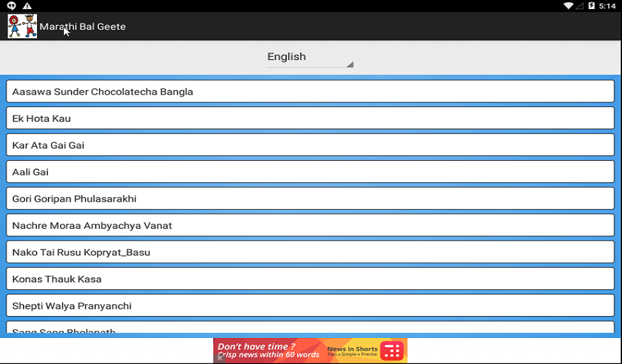Dismiss the ad with the X button
The width and height of the screenshot is (622, 364).
point(219,358)
